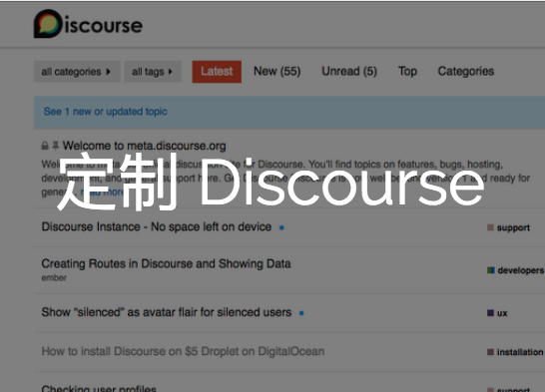Image resolution: width=545 pixels, height=392 pixels.
Task: Open the installation category badge
Action: click(x=515, y=352)
